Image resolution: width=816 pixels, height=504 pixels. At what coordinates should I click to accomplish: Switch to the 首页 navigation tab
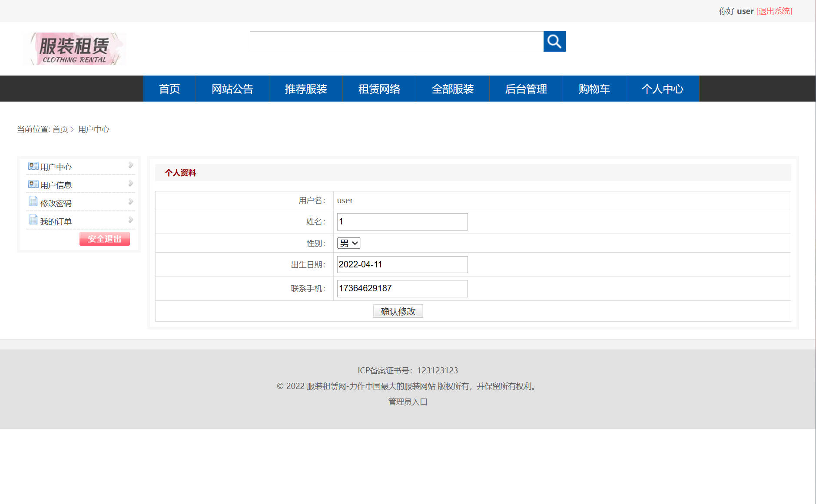[169, 89]
